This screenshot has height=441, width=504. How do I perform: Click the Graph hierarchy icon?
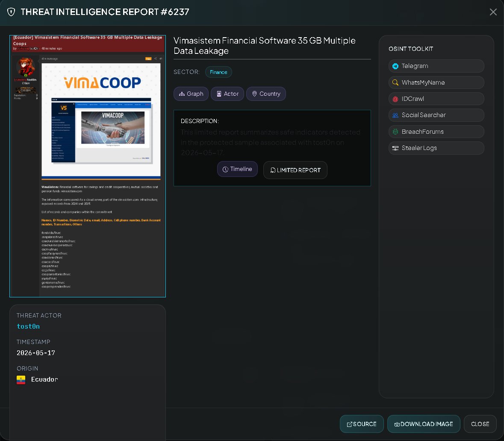tap(182, 94)
